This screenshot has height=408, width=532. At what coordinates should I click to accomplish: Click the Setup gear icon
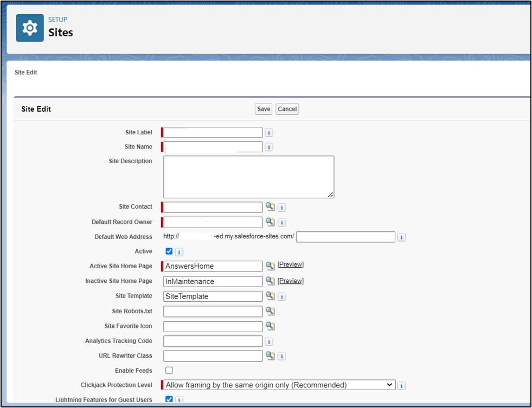click(x=30, y=28)
